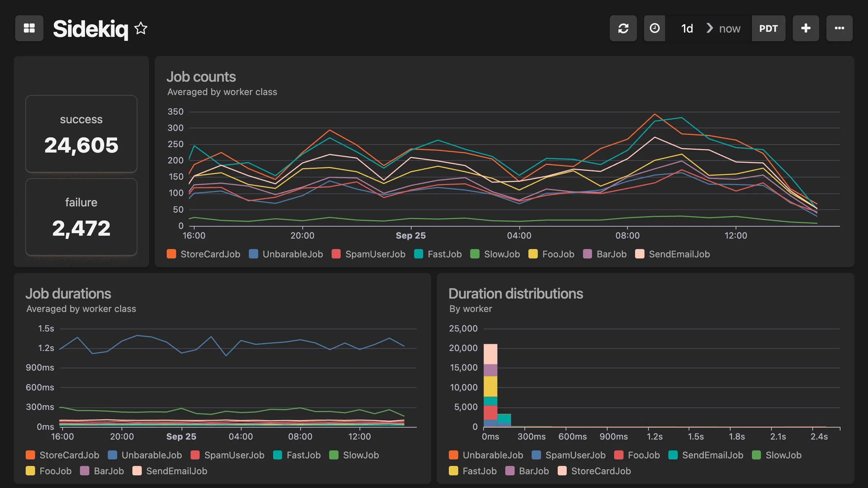The height and width of the screenshot is (488, 868).
Task: Add a new panel with the plus icon
Action: pyautogui.click(x=806, y=28)
